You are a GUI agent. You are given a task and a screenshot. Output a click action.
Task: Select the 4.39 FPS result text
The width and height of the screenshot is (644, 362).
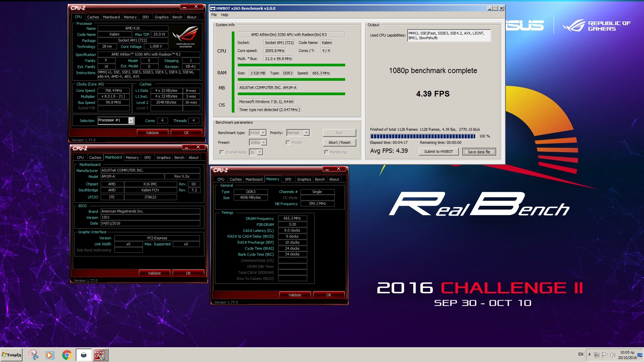point(433,94)
